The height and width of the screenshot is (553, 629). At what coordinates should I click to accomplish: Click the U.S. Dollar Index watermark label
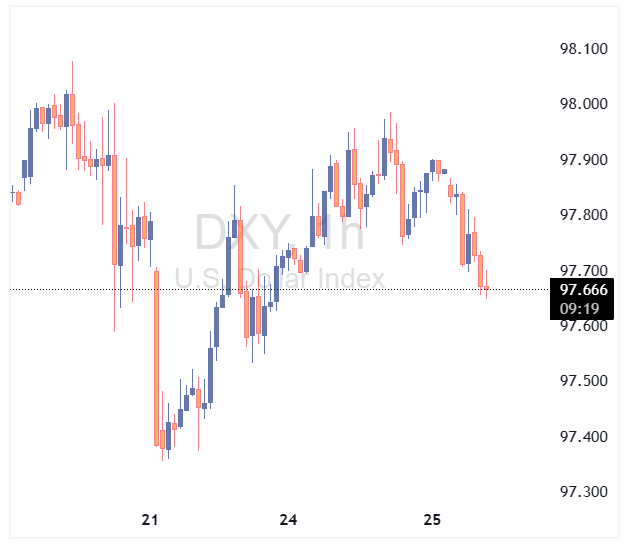[279, 277]
